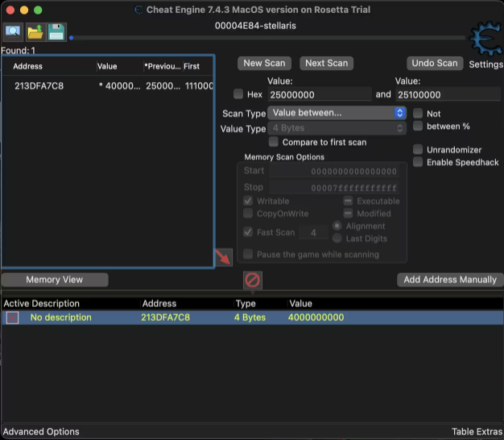504x440 pixels.
Task: Click the Memory View button
Action: [55, 280]
